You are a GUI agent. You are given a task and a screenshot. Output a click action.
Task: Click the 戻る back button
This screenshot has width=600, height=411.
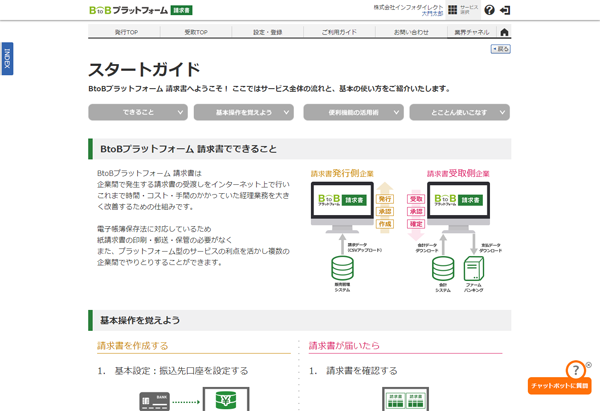(x=500, y=48)
